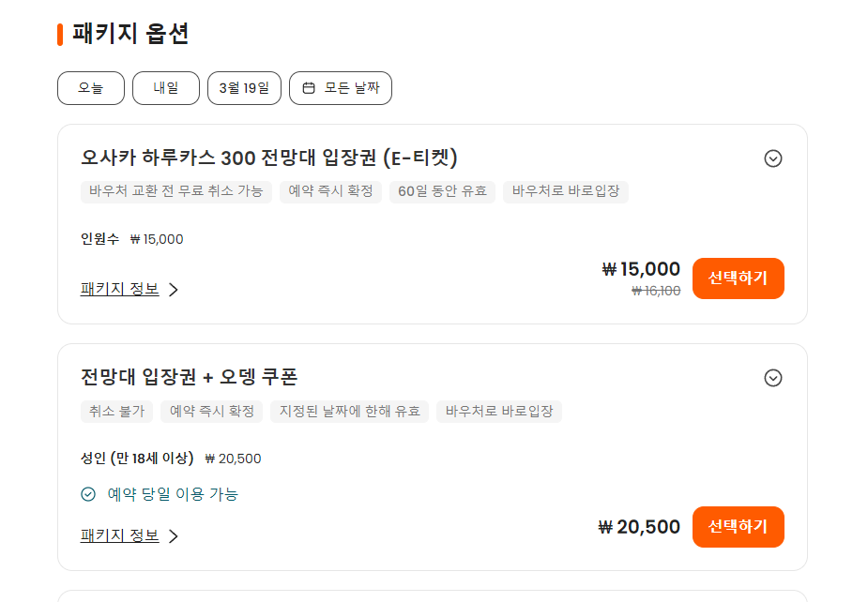Click the chevron arrow beside first 패키지 정보
This screenshot has height=602, width=868.
(x=174, y=290)
